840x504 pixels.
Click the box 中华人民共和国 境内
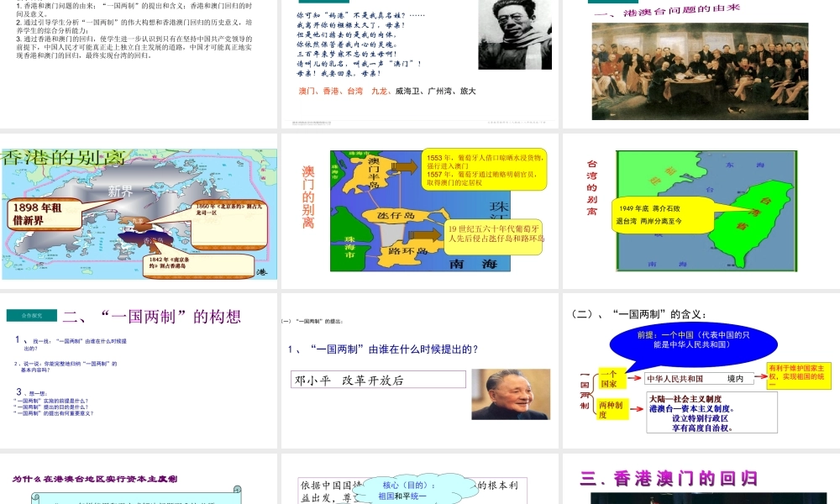pyautogui.click(x=699, y=379)
